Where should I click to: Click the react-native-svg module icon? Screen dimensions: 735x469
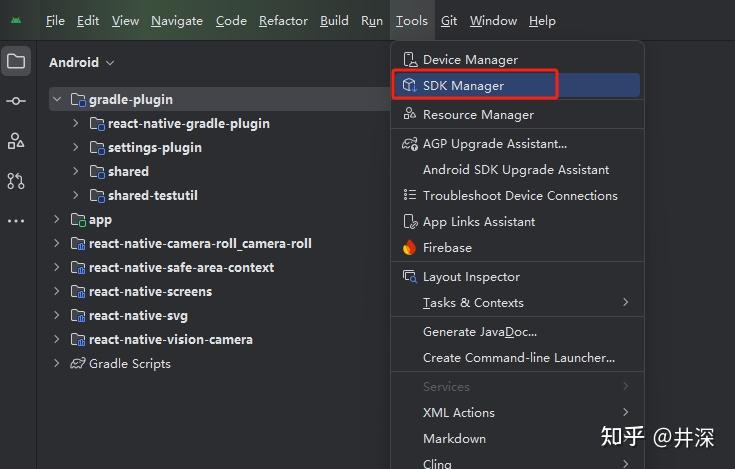point(78,315)
